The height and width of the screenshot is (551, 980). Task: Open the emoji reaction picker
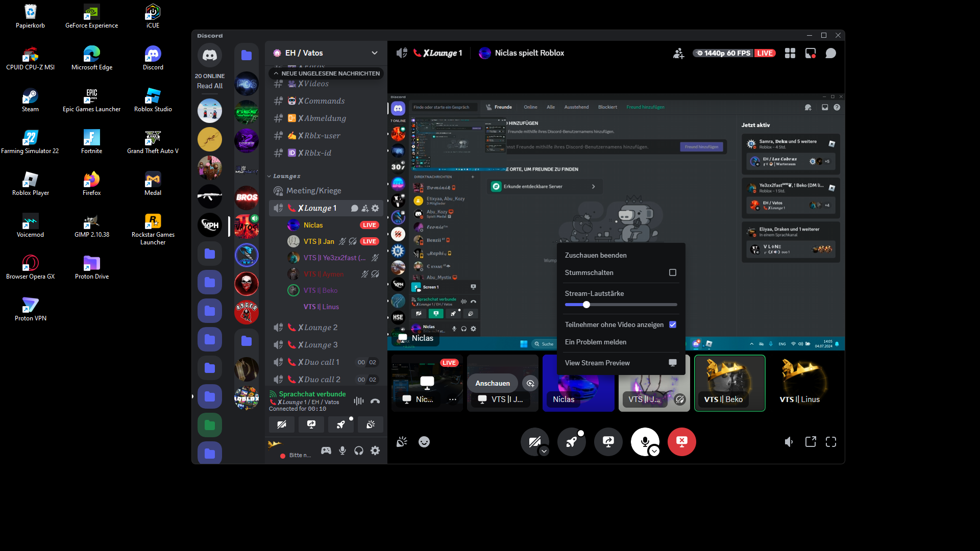[x=424, y=442]
